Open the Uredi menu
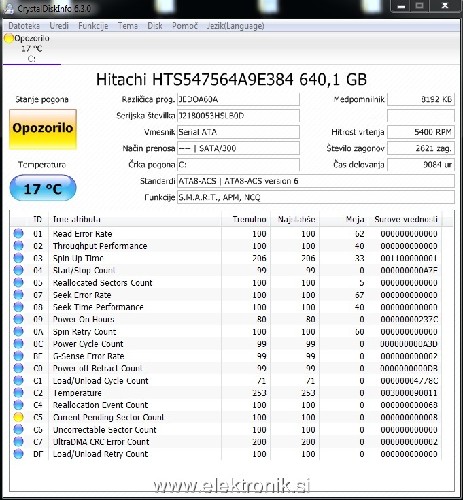The width and height of the screenshot is (463, 500). [x=59, y=26]
